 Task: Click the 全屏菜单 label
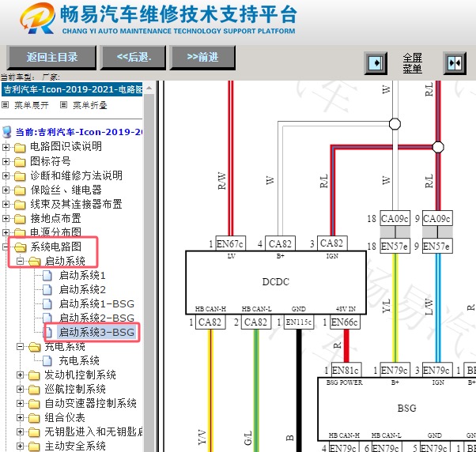click(412, 63)
